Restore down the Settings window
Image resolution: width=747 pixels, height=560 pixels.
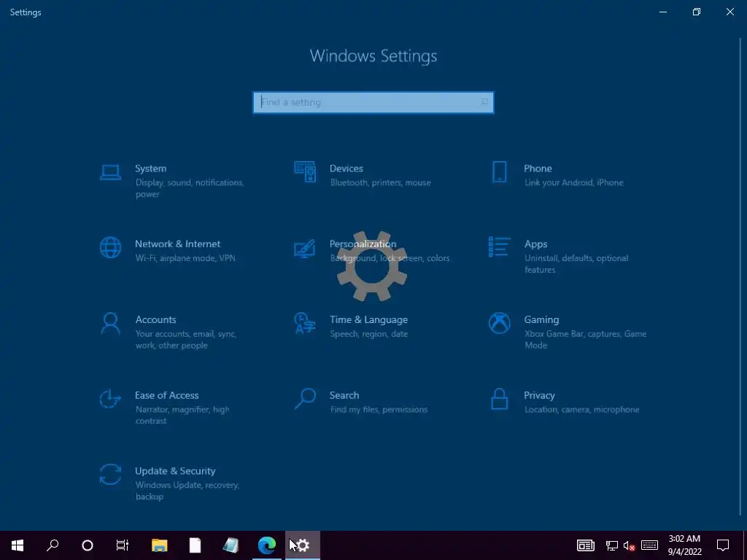697,12
